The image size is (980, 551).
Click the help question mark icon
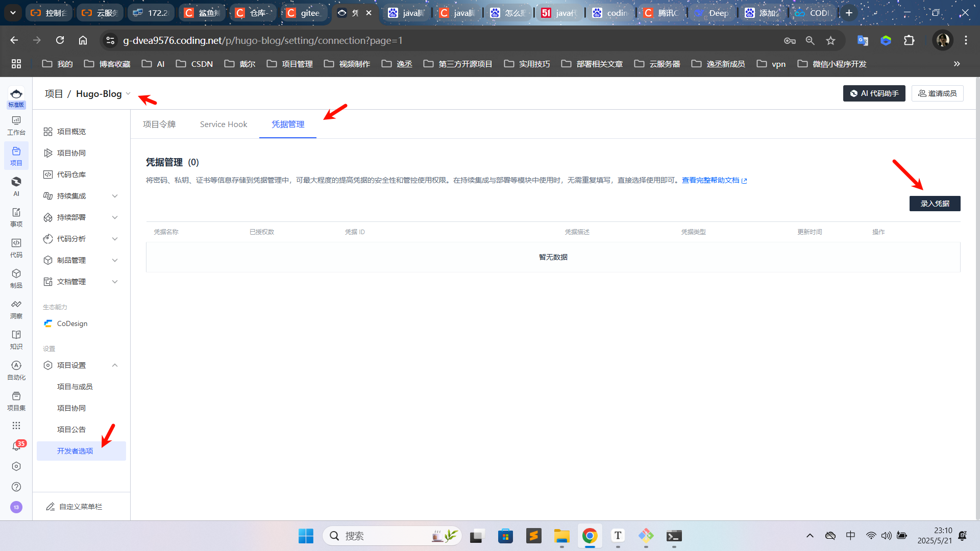pos(16,487)
